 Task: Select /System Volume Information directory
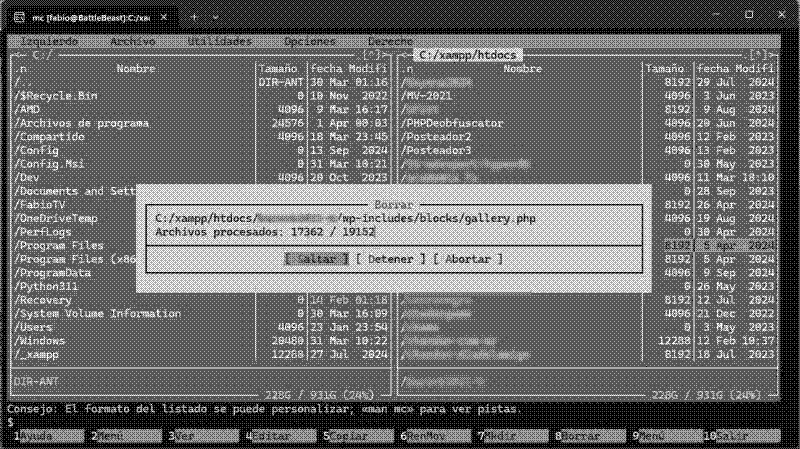(x=97, y=313)
